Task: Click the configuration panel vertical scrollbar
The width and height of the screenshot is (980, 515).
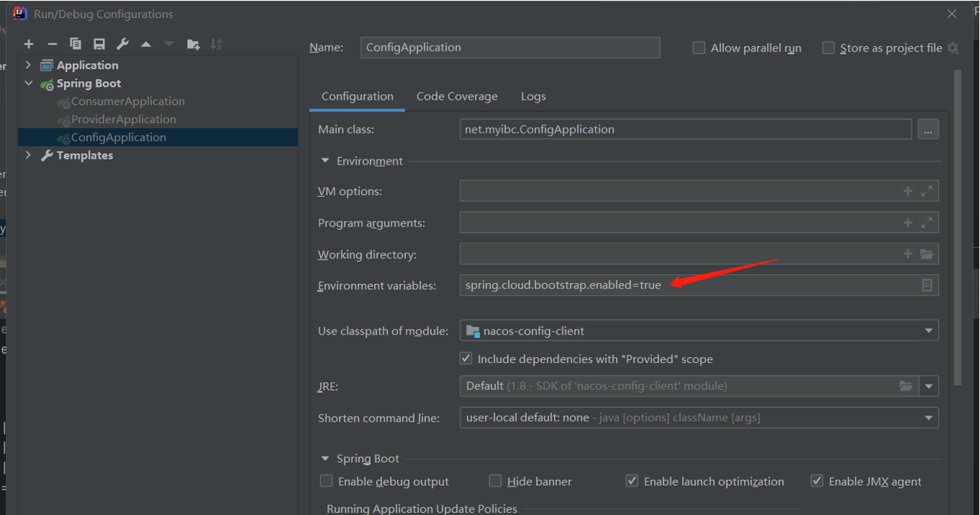Action: (x=958, y=228)
